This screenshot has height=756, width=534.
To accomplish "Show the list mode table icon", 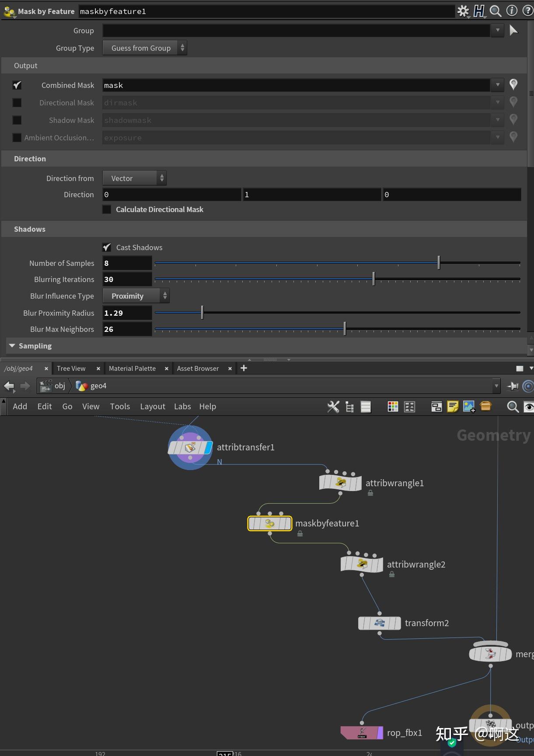I will [366, 407].
